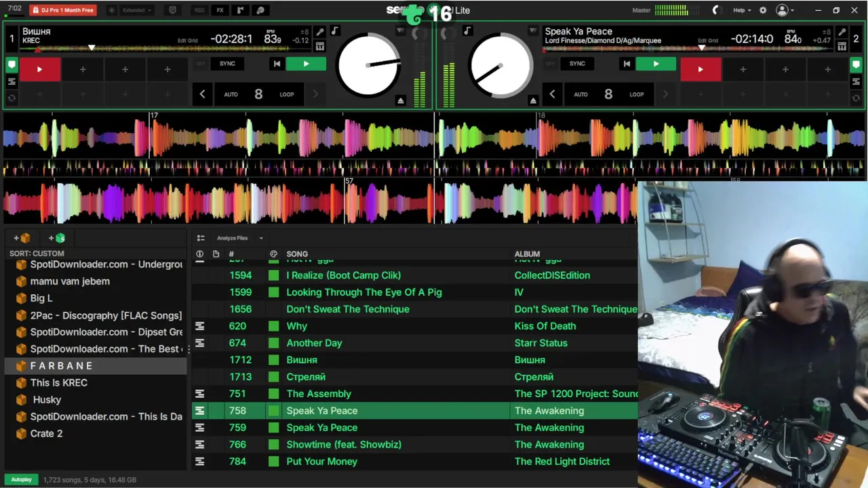
Task: Halve the auto loop size on deck 1
Action: (202, 94)
